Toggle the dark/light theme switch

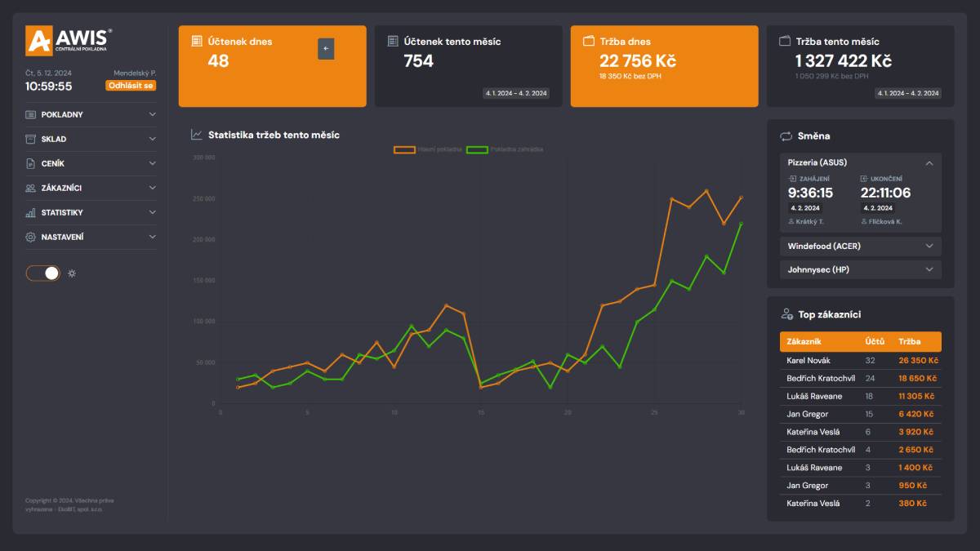click(x=43, y=273)
